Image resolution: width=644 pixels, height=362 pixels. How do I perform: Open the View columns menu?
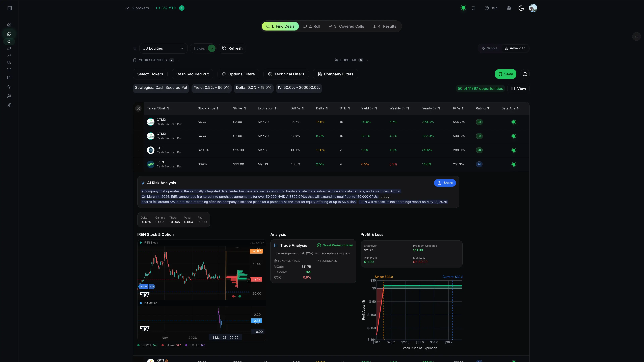(518, 88)
